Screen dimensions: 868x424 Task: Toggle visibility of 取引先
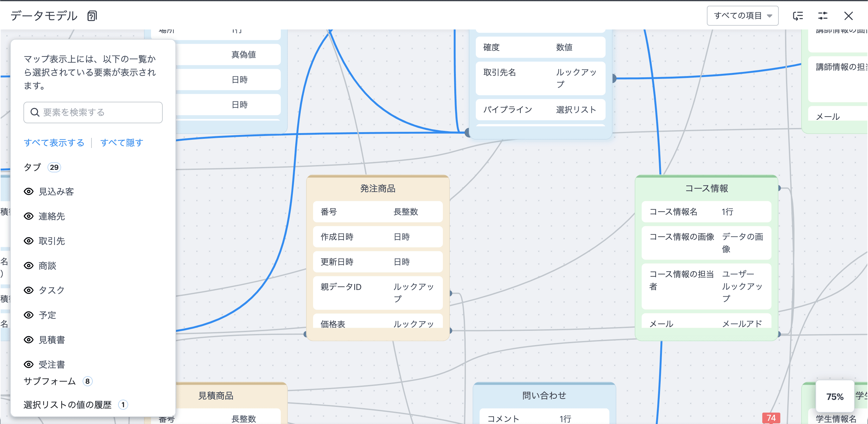pos(28,241)
